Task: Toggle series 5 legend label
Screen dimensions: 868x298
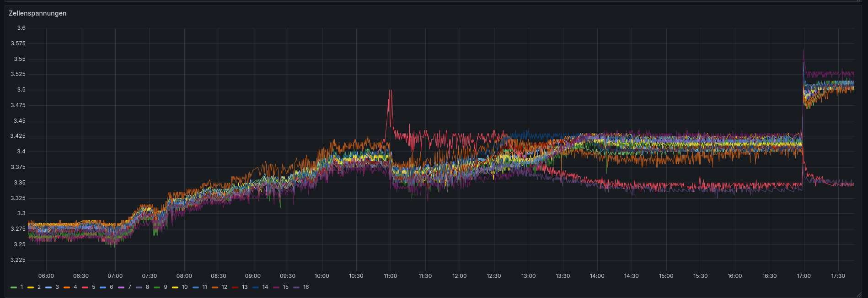Action: pyautogui.click(x=93, y=287)
